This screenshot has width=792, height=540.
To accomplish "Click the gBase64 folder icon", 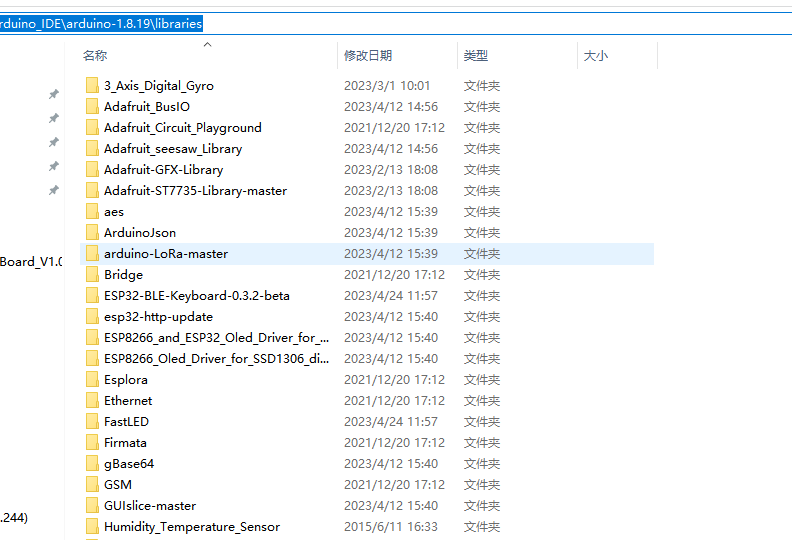I will point(92,464).
